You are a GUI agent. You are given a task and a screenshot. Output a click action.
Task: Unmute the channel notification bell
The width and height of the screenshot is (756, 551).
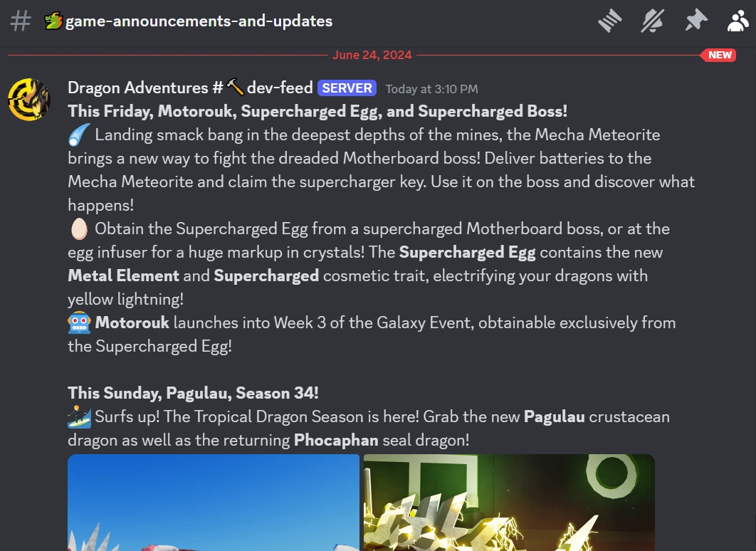(653, 21)
